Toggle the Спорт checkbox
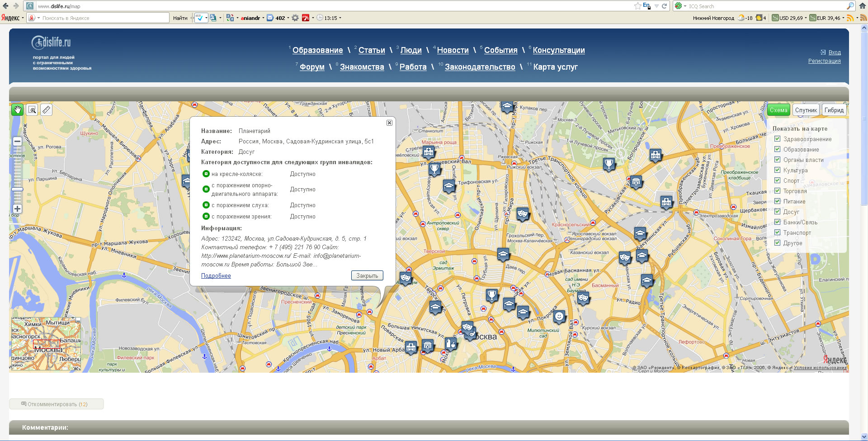This screenshot has height=441, width=868. click(778, 180)
